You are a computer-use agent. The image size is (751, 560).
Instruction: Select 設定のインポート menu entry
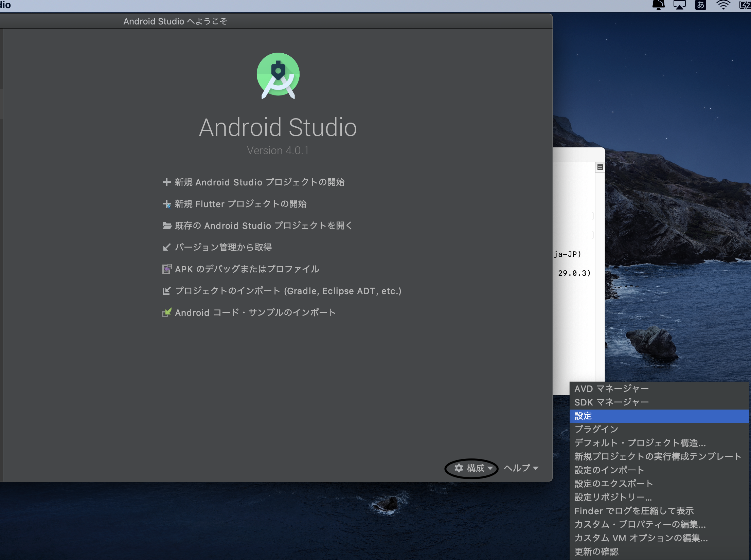click(x=659, y=470)
